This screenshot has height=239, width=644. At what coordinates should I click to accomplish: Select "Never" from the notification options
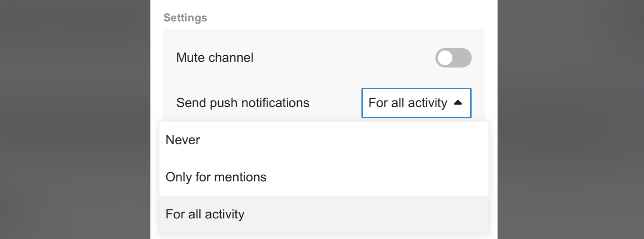[183, 140]
